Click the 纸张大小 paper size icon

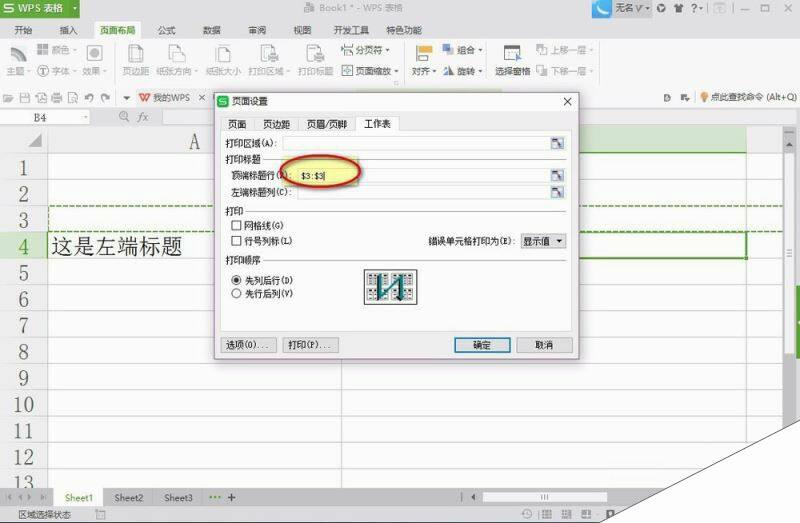pyautogui.click(x=223, y=54)
